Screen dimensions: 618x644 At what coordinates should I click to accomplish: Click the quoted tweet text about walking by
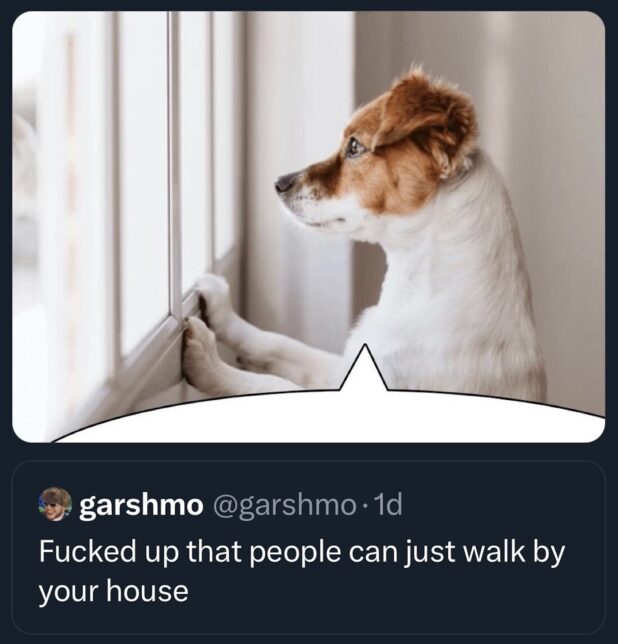tap(302, 570)
